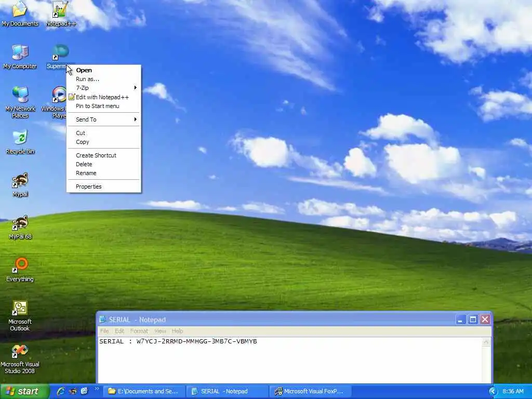
Task: Choose Copy in the context menu
Action: [103, 142]
